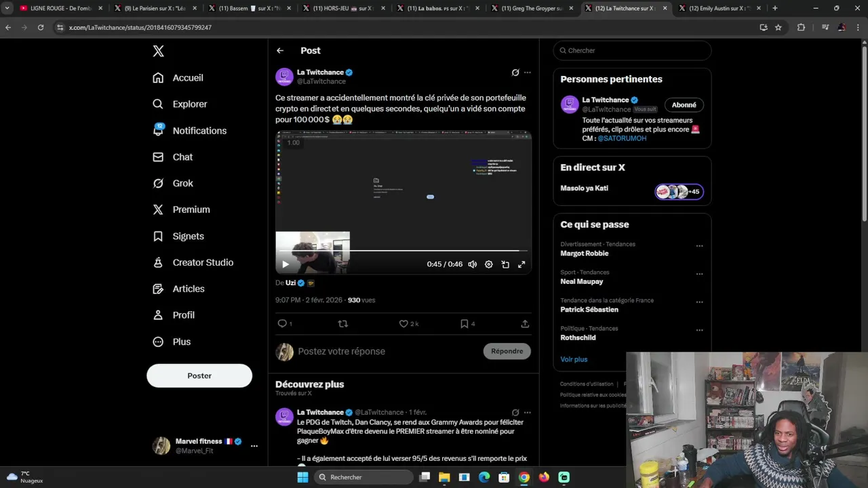Open the tab search dropdown arrow
Image resolution: width=868 pixels, height=488 pixels.
[x=7, y=8]
